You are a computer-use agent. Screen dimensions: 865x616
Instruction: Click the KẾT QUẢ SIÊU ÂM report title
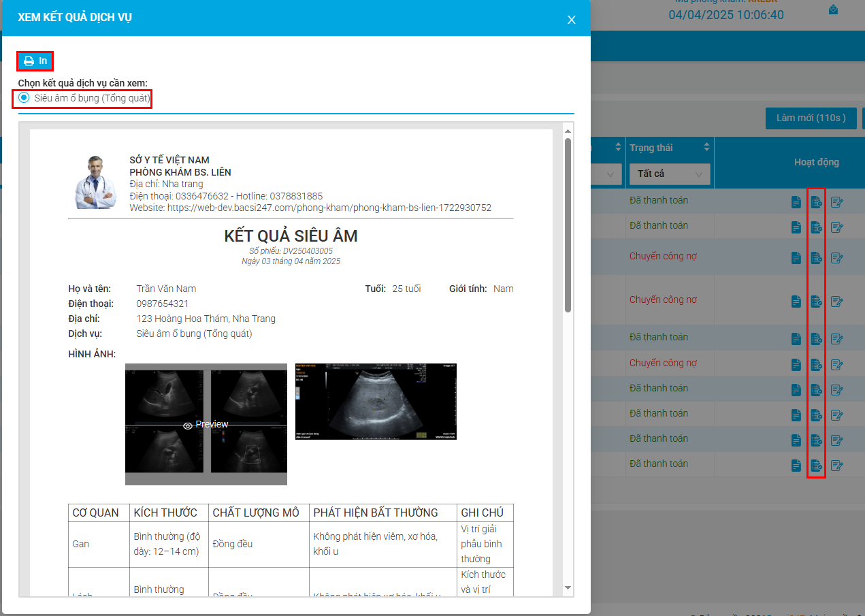(291, 236)
